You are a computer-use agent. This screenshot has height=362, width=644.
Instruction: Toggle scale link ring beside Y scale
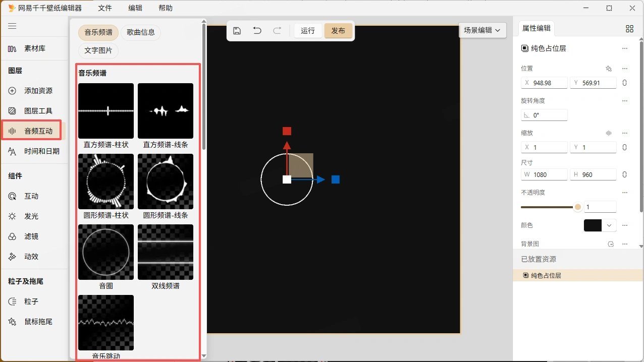tap(624, 147)
